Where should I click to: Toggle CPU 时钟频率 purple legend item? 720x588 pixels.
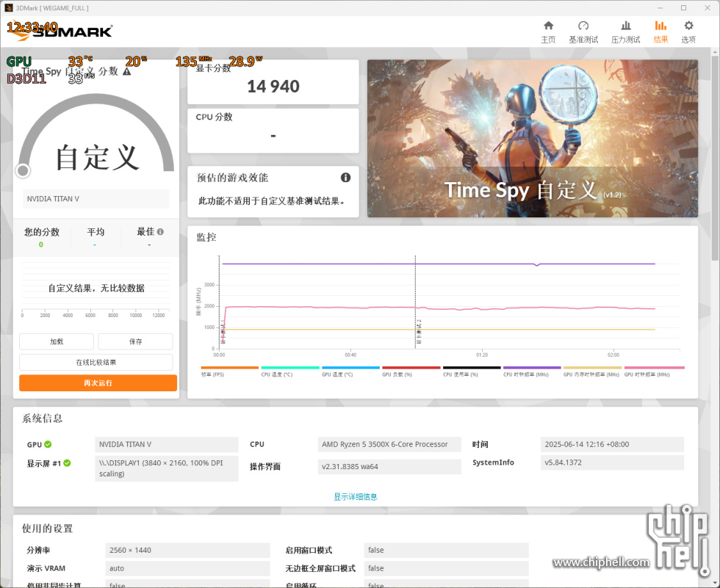(x=532, y=371)
